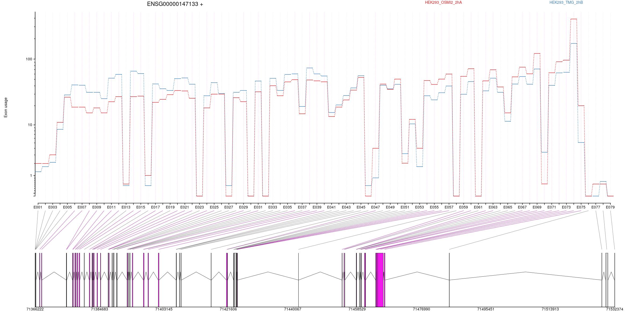
Task: Click exon label E005
Action: click(67, 207)
